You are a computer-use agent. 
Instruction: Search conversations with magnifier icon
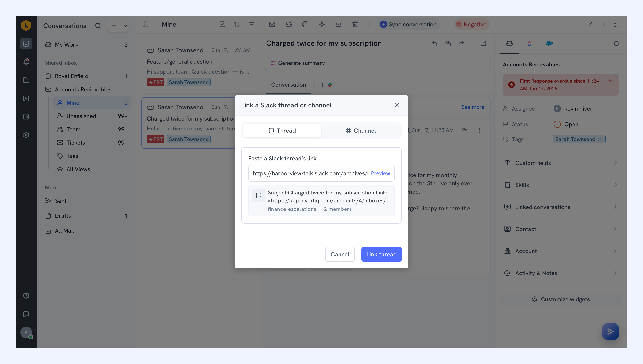[98, 26]
